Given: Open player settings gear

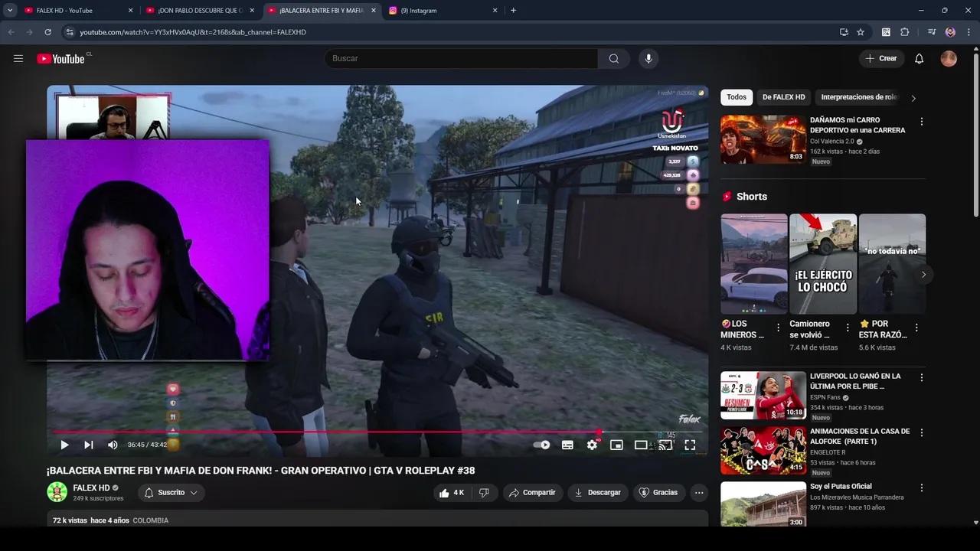Looking at the screenshot, I should pyautogui.click(x=592, y=445).
